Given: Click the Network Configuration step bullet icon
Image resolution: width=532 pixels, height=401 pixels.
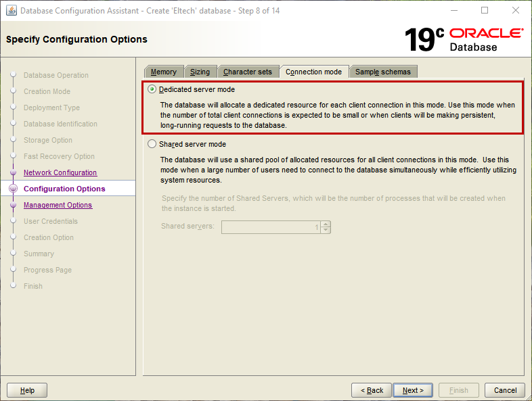Looking at the screenshot, I should pyautogui.click(x=14, y=172).
